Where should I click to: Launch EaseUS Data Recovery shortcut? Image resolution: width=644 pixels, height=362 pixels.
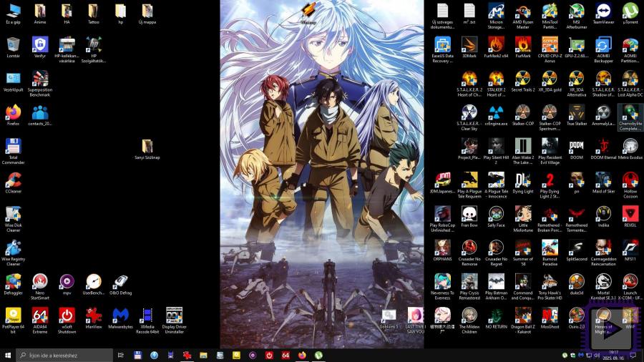pos(442,50)
